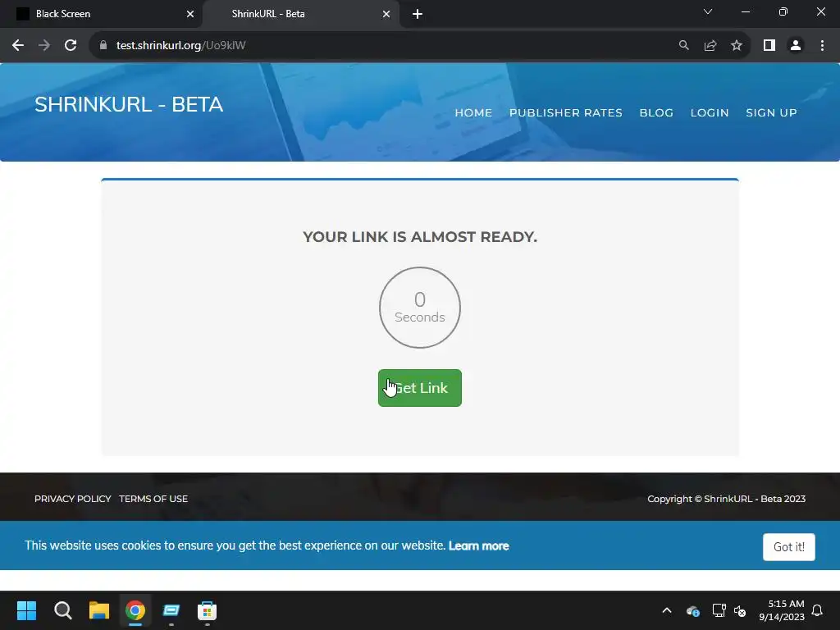
Task: Click the OneDrive cloud tray icon
Action: [692, 610]
